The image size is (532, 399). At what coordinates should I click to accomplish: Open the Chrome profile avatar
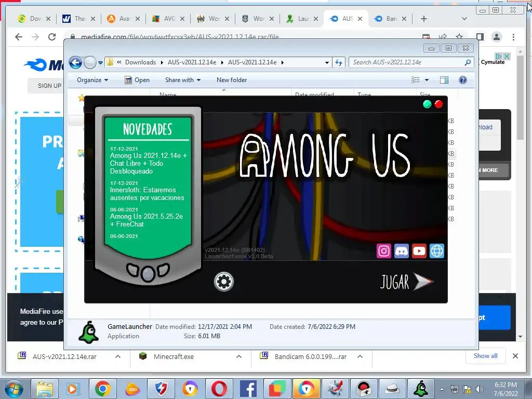497,37
